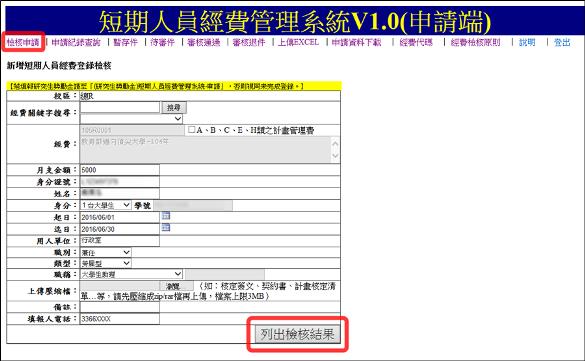Image resolution: width=585 pixels, height=361 pixels.
Task: Open the calendar icon for 迄日
Action: pyautogui.click(x=166, y=227)
